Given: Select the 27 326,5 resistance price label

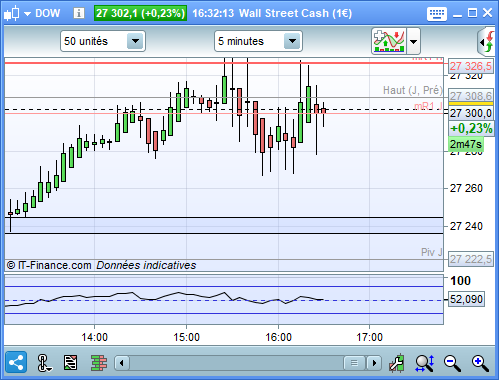Looking at the screenshot, I should (470, 66).
